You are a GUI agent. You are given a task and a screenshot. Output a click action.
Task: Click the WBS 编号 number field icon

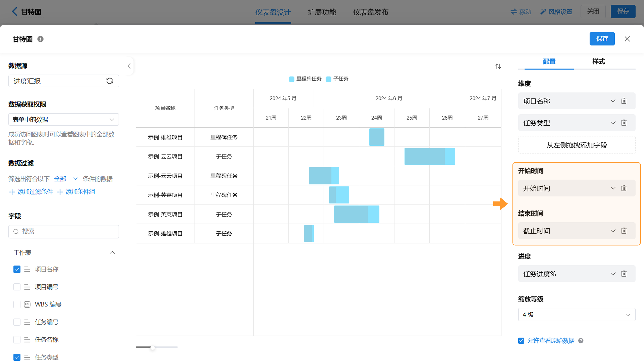pos(27,304)
